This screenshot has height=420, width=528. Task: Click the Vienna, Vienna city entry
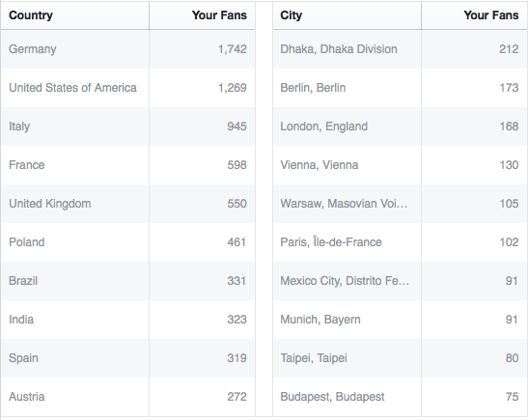click(320, 165)
